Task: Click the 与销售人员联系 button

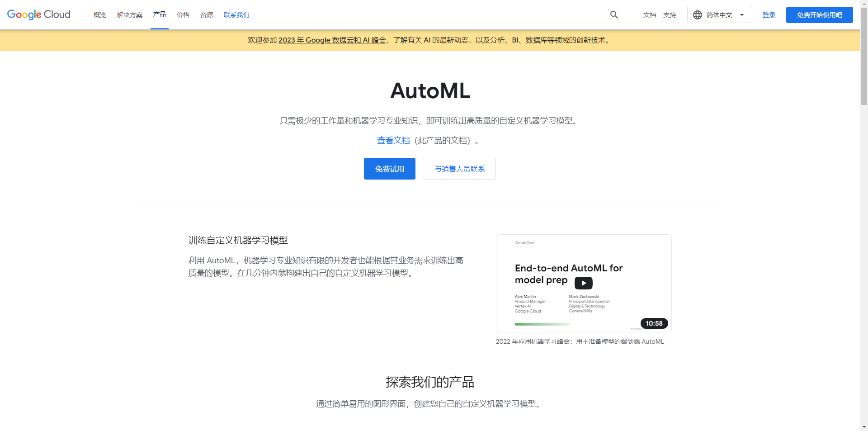Action: (459, 169)
